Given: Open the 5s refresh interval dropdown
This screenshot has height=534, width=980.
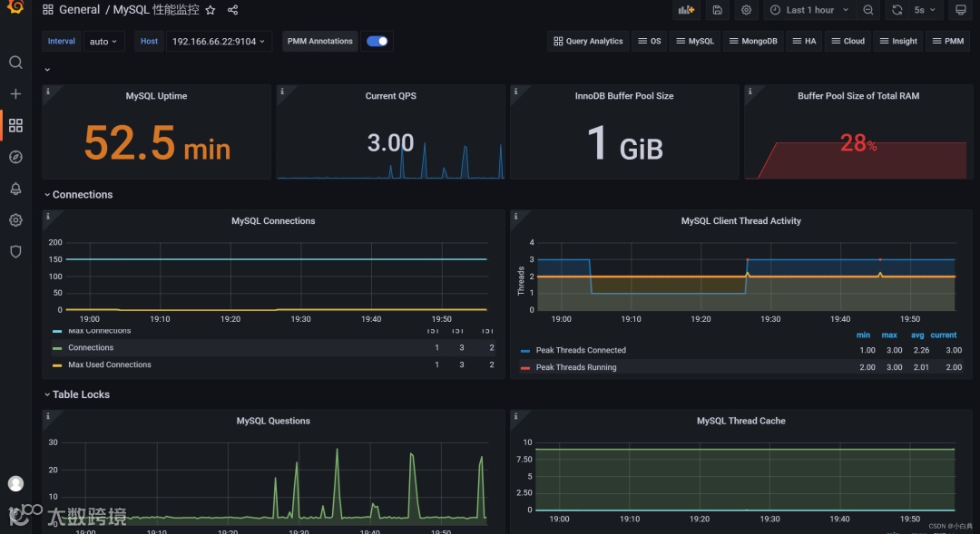Looking at the screenshot, I should (x=925, y=10).
